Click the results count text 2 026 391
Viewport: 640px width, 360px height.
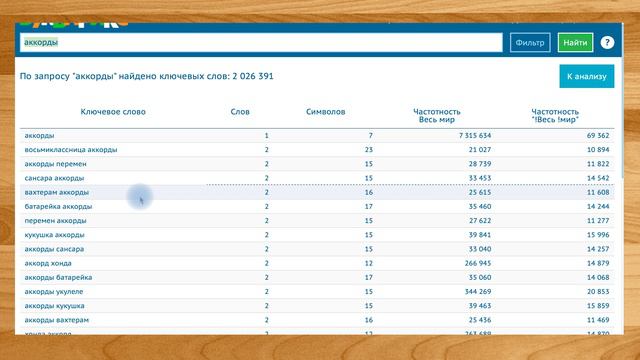pyautogui.click(x=253, y=76)
